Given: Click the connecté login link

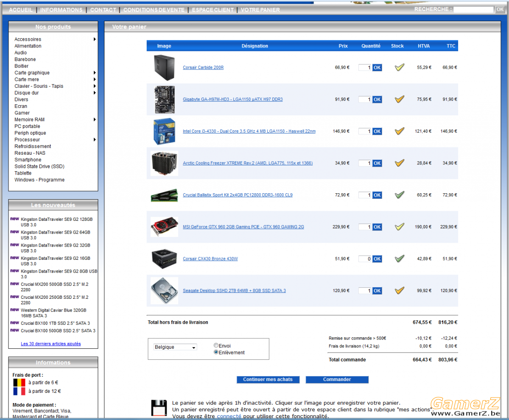Looking at the screenshot, I should click(229, 416).
